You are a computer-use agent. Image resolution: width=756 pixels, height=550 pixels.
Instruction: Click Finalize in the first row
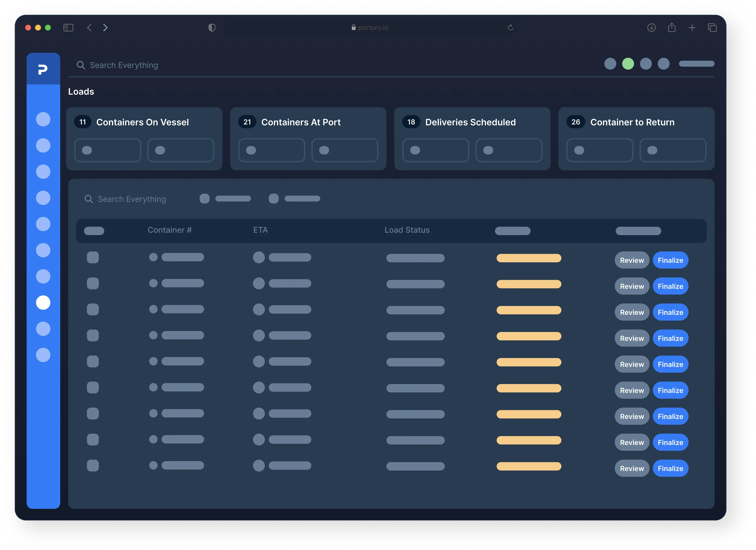[x=670, y=260]
